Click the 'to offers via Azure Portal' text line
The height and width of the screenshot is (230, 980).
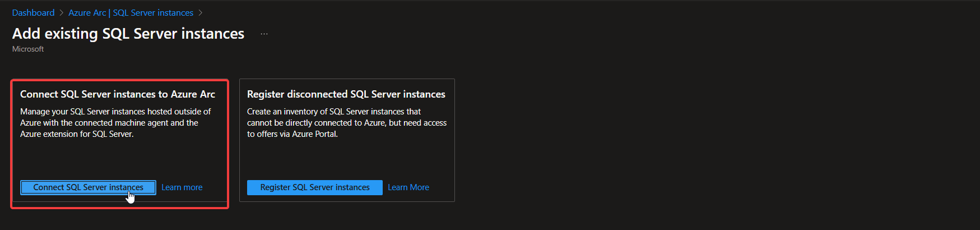point(292,134)
